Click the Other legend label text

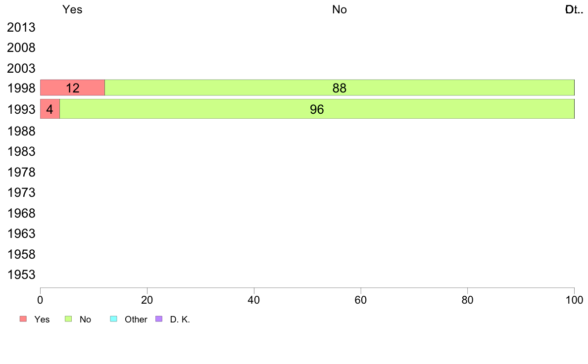tap(136, 319)
